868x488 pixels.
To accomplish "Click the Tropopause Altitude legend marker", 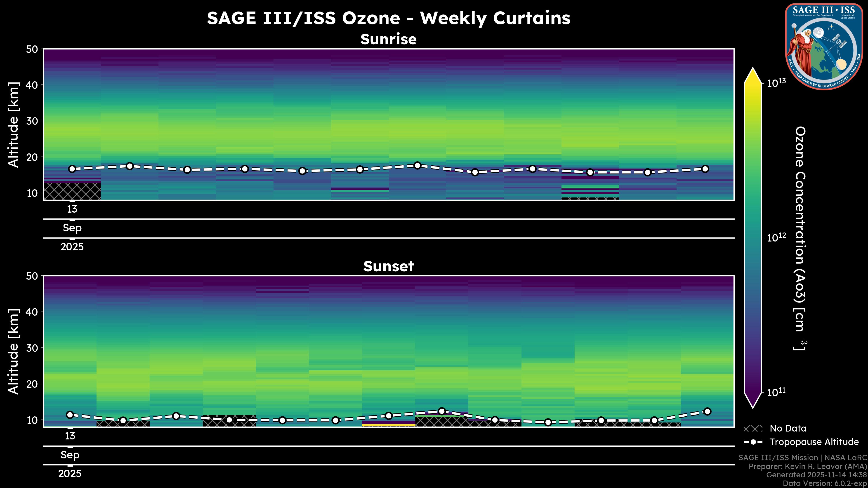I will click(753, 442).
